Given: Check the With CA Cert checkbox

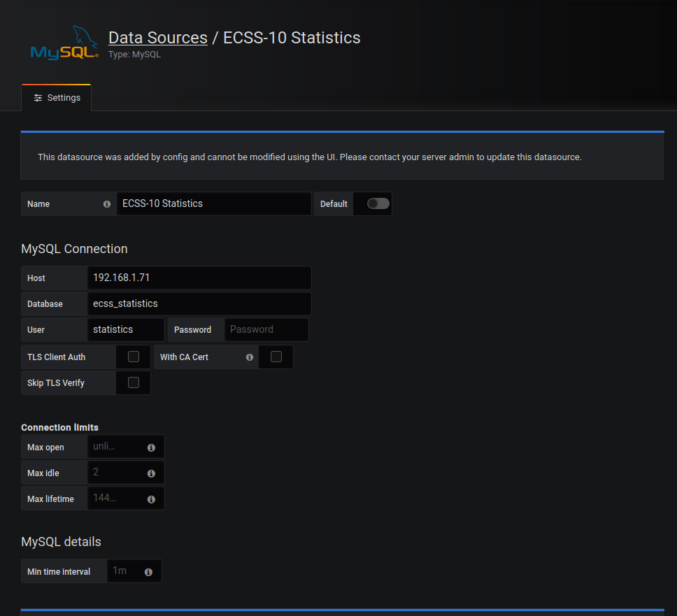Looking at the screenshot, I should [276, 357].
